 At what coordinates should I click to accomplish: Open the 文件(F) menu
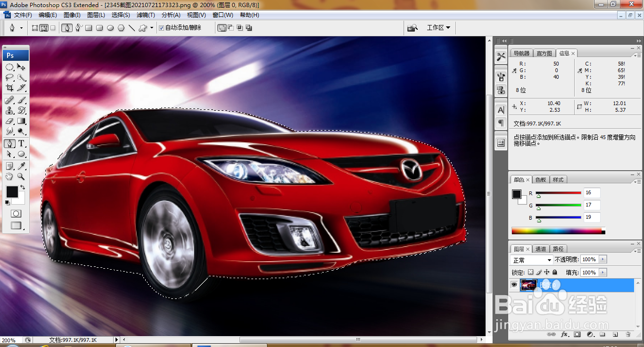click(x=23, y=15)
